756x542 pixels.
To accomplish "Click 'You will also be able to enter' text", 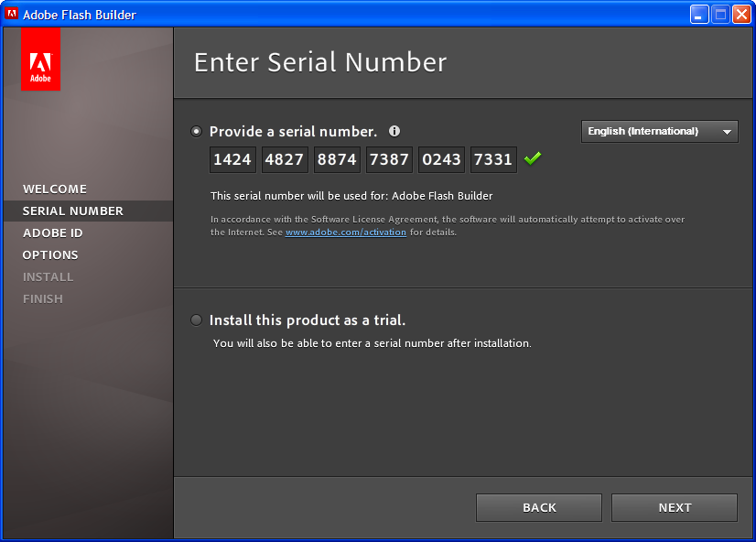I will (x=373, y=343).
